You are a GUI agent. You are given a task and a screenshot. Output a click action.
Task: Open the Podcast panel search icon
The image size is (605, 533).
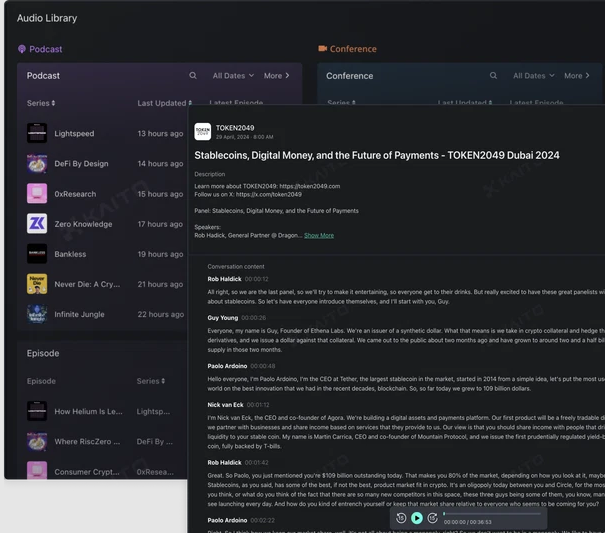pos(193,76)
